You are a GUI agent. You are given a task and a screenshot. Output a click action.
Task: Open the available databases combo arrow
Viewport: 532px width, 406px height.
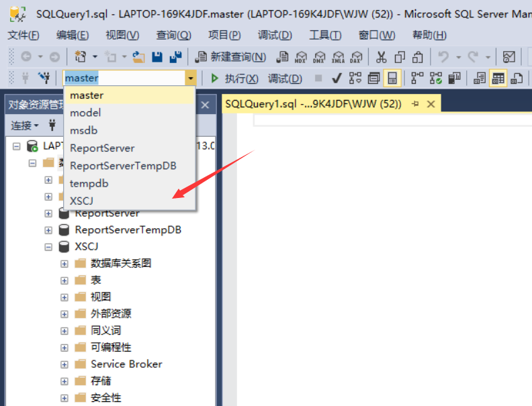pyautogui.click(x=190, y=79)
